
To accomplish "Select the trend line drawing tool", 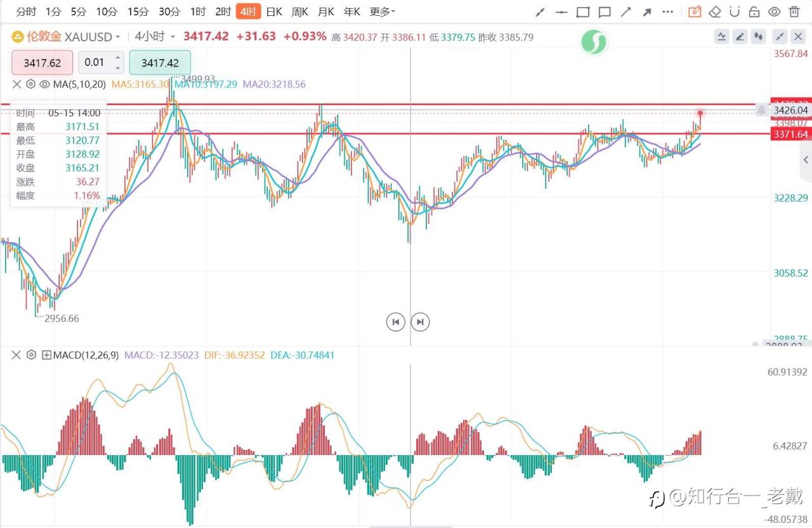I will point(540,11).
